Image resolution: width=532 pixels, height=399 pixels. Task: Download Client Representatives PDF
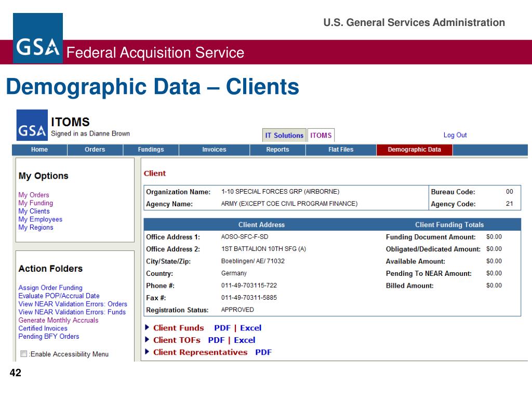coord(263,352)
